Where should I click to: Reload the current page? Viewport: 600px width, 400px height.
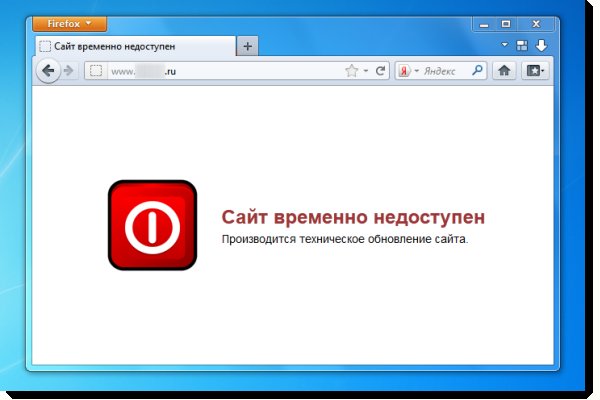380,71
